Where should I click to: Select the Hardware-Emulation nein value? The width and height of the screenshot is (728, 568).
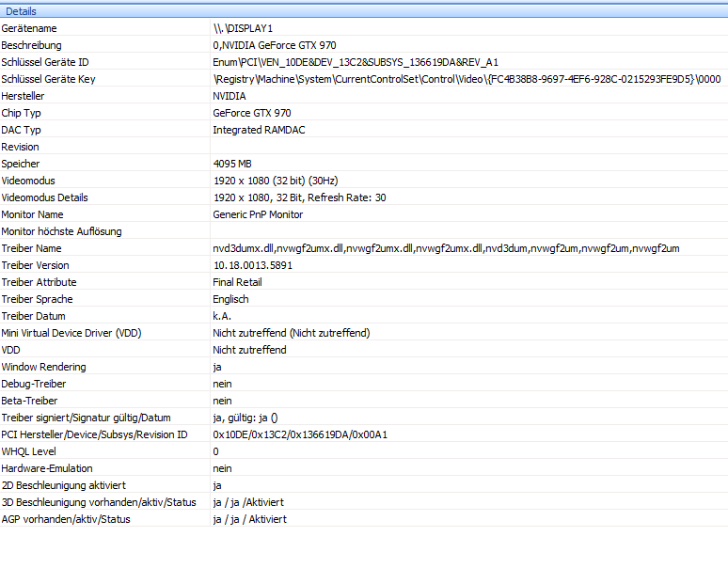222,468
